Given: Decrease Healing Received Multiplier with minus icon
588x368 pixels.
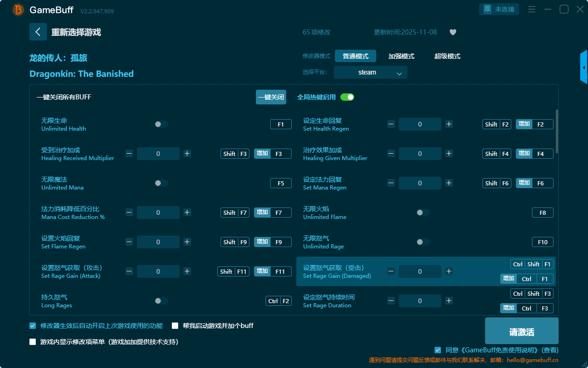Looking at the screenshot, I should click(x=130, y=154).
